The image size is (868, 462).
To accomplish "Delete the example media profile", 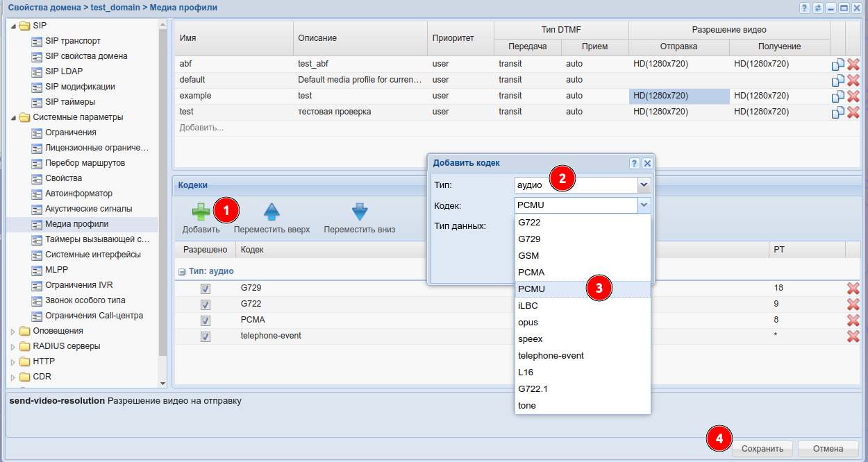I will 853,96.
